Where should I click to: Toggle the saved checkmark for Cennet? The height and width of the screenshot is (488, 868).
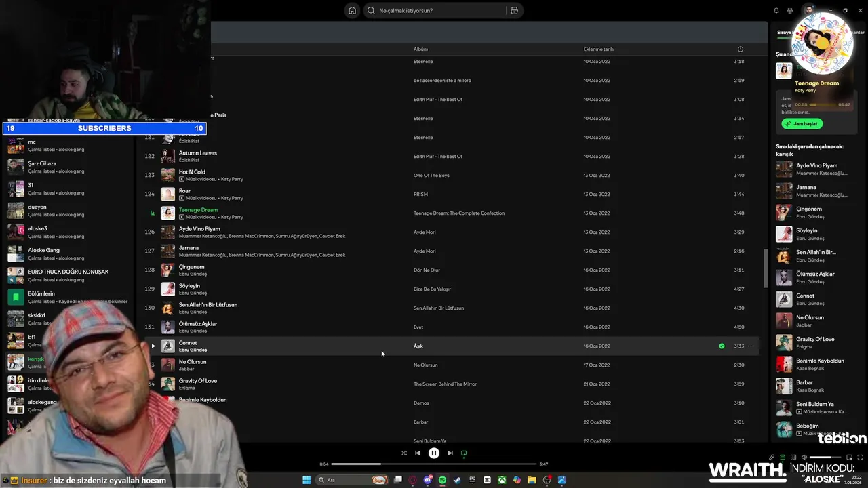pyautogui.click(x=722, y=346)
